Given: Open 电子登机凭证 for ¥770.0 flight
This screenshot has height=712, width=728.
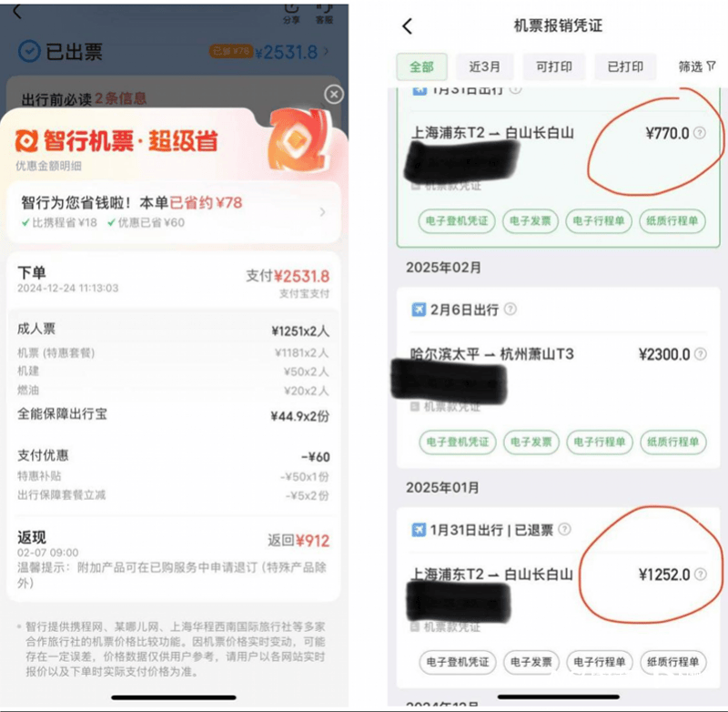Looking at the screenshot, I should [457, 221].
